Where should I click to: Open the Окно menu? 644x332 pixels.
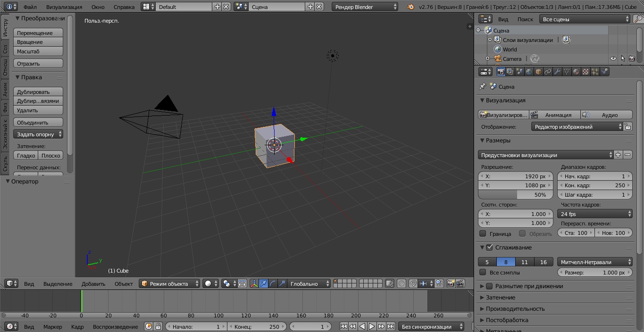click(x=98, y=7)
